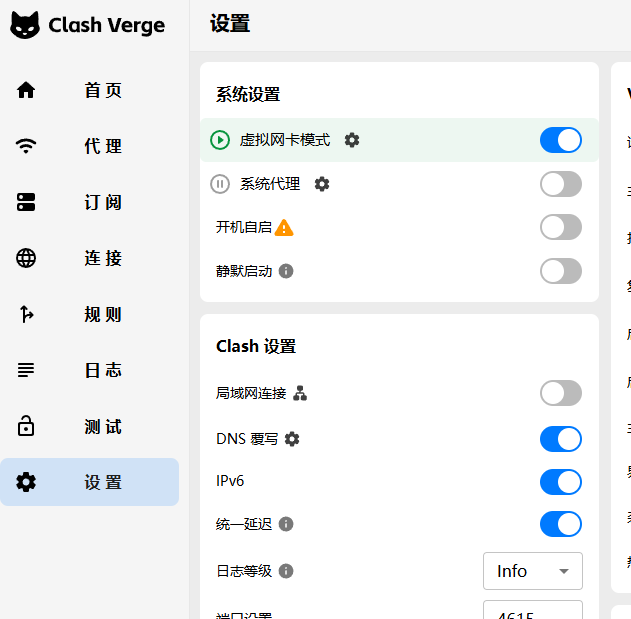This screenshot has height=619, width=631.
Task: Open gear settings beside 系统代理
Action: tap(322, 184)
